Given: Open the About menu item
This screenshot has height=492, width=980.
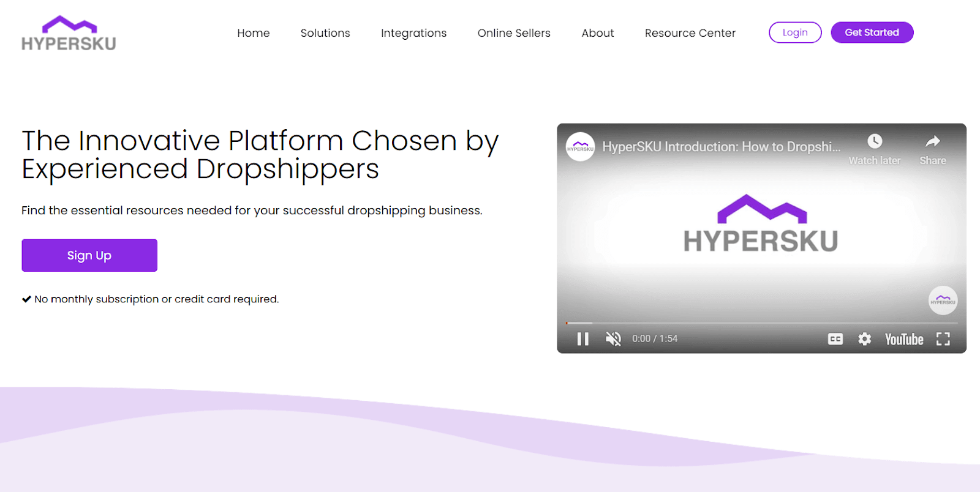Looking at the screenshot, I should click(598, 33).
